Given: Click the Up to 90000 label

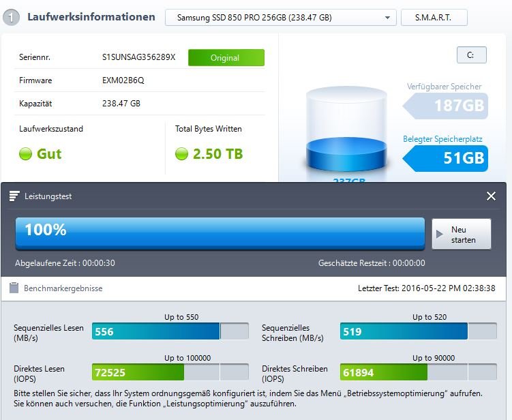Looking at the screenshot, I should coord(434,358).
